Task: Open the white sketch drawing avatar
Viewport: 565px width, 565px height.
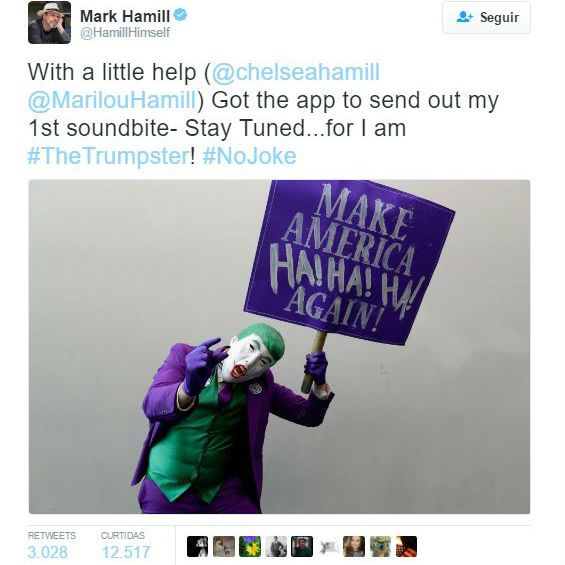Action: tap(328, 546)
